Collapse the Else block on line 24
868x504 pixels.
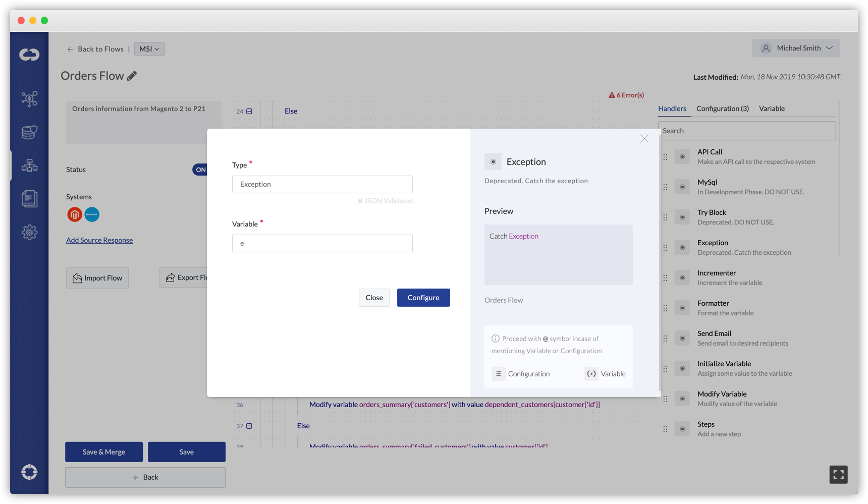[x=249, y=111]
